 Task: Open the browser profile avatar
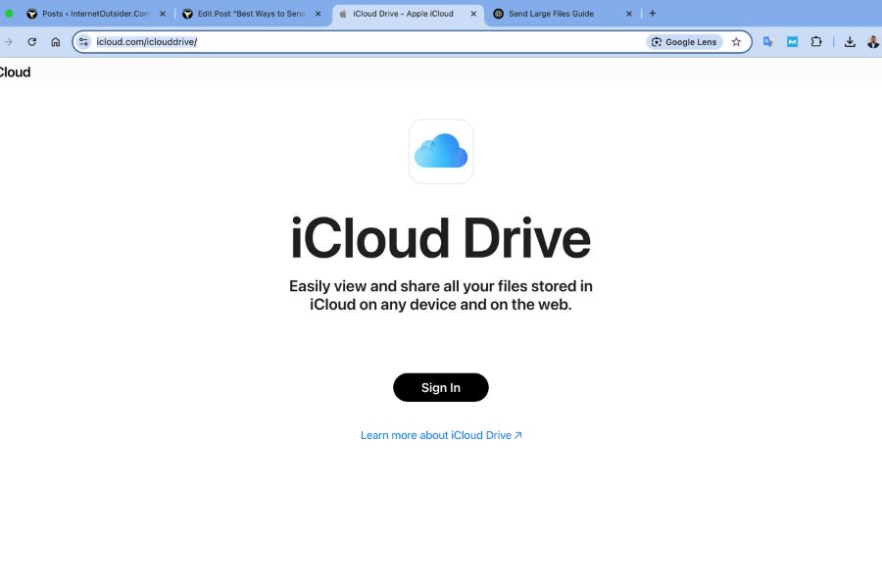[x=873, y=41]
